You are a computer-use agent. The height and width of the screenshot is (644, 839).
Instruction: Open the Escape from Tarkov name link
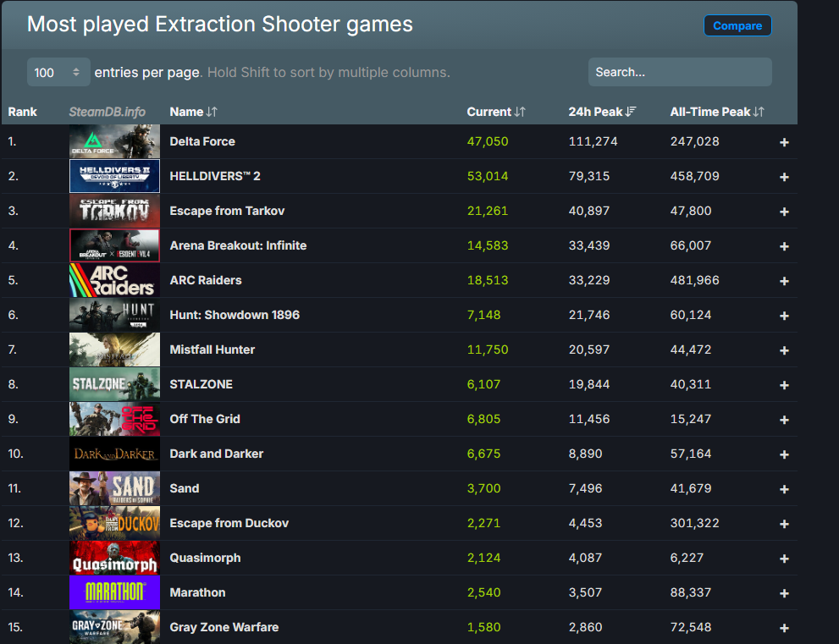(227, 211)
